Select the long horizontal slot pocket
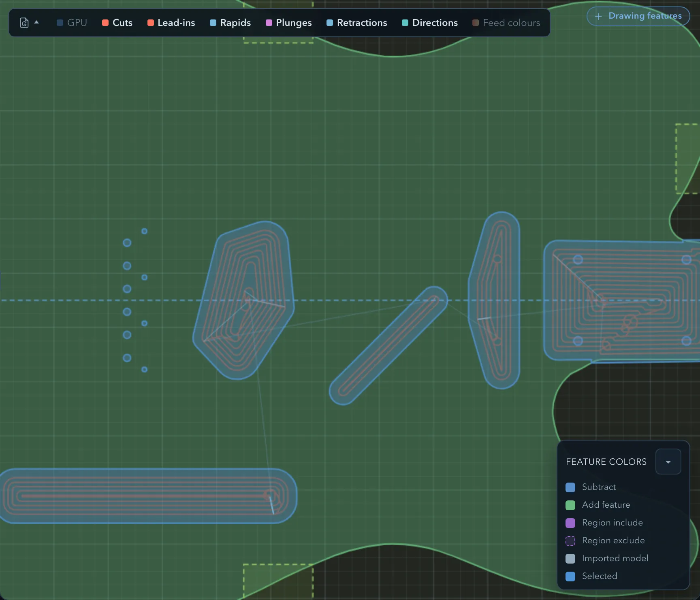This screenshot has height=600, width=700. point(148,496)
